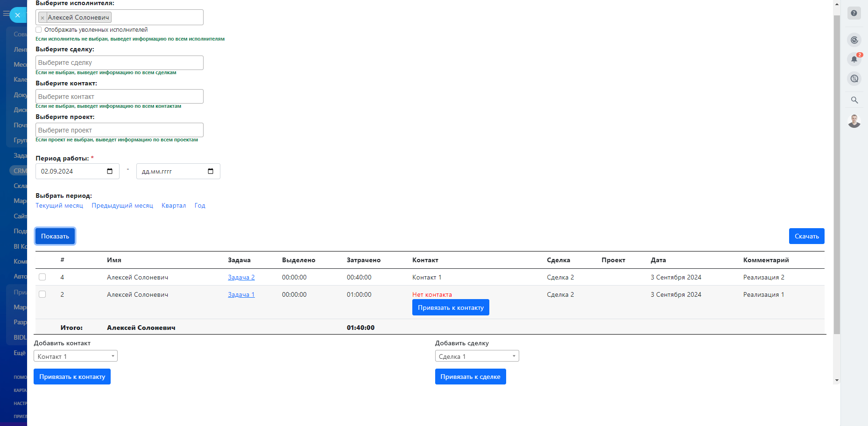Viewport: 868px width, 426px height.
Task: Open the Задача 2 link
Action: tap(241, 277)
